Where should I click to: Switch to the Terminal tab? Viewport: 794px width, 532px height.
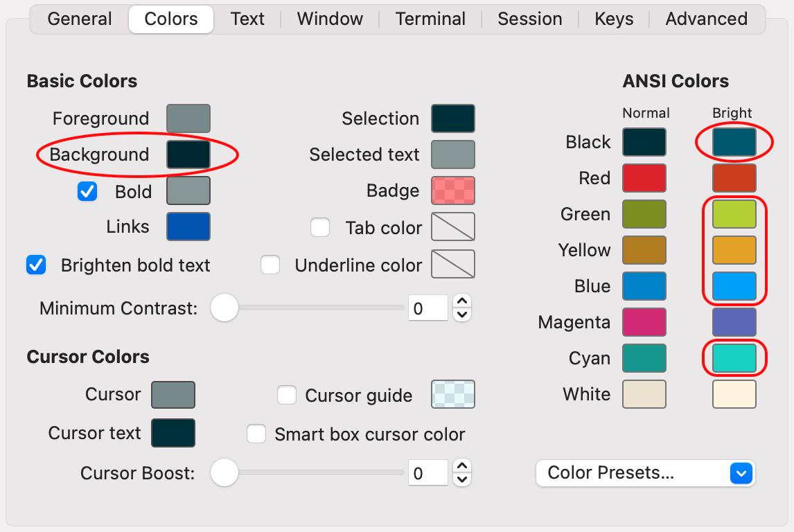tap(430, 19)
